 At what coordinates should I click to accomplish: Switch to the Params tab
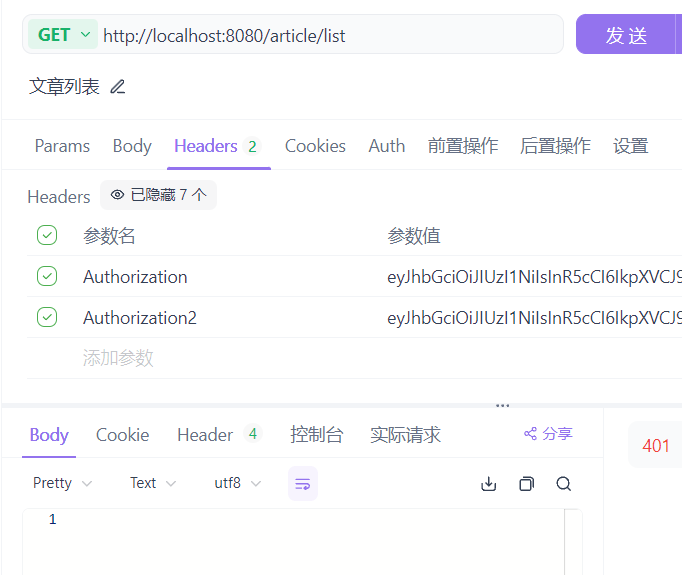click(62, 146)
